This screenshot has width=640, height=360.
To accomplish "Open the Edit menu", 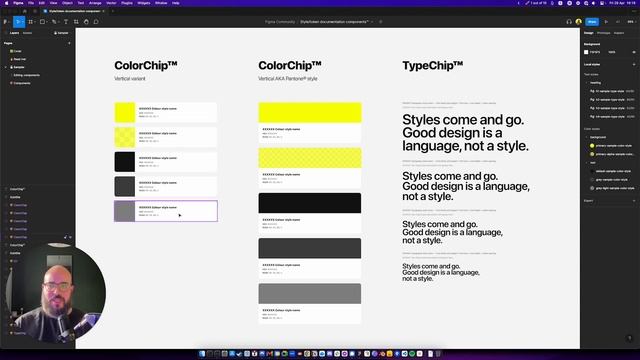I will 42,3.
